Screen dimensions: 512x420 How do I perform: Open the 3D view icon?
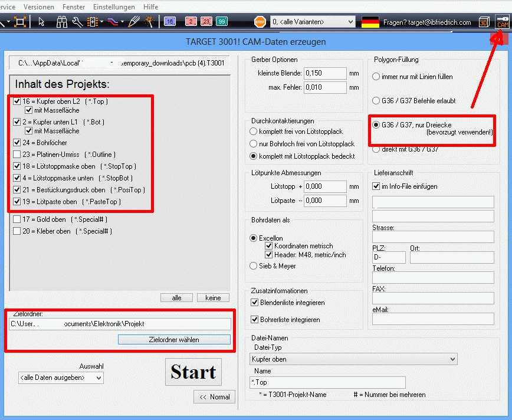coord(484,22)
